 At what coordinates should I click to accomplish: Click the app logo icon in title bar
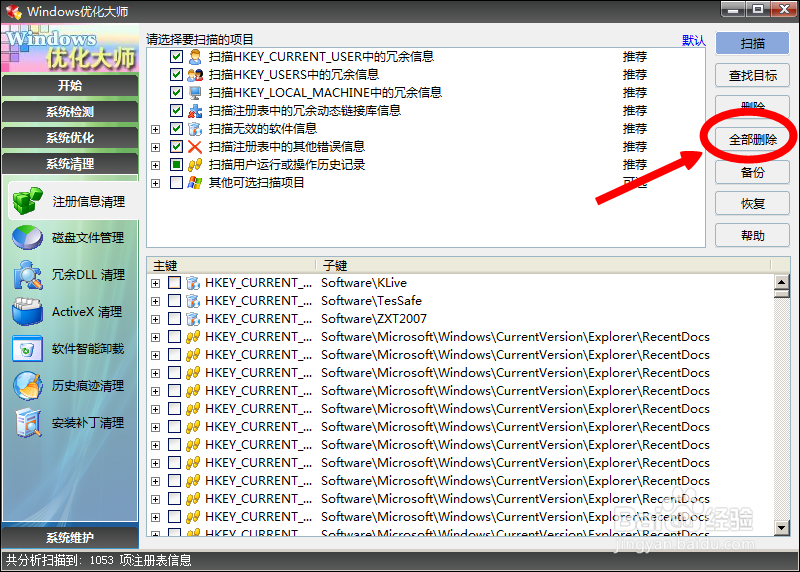(x=13, y=11)
